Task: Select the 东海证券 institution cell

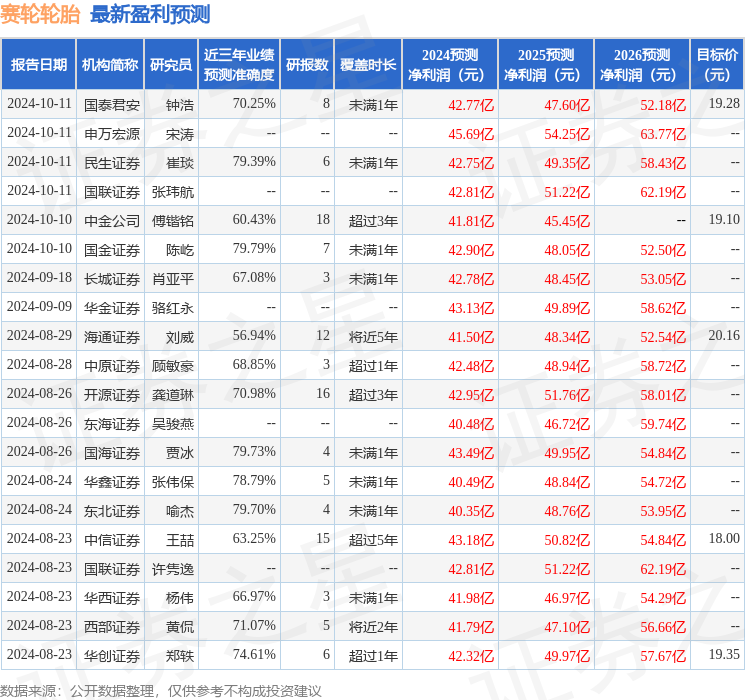Action: pos(112,424)
